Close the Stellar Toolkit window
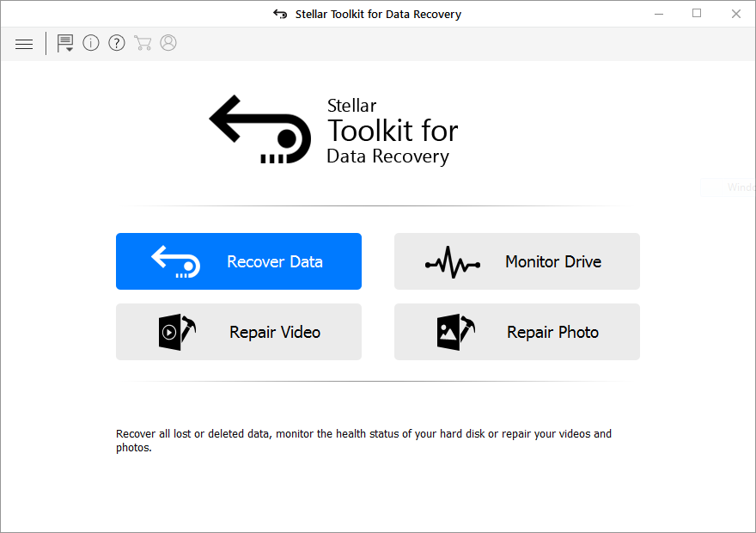Viewport: 756px width, 533px height. [735, 14]
